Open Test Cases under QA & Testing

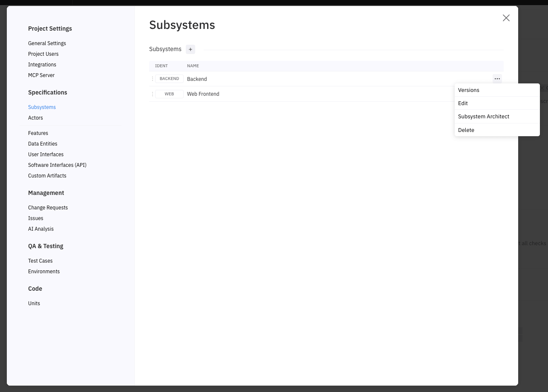[x=40, y=261]
